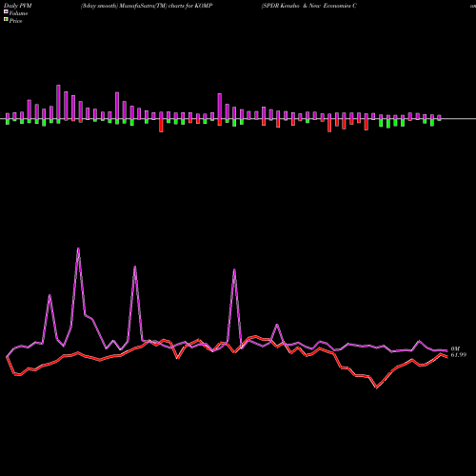
Task: Click the highest peak of the magenta volume line
Action: [78, 248]
